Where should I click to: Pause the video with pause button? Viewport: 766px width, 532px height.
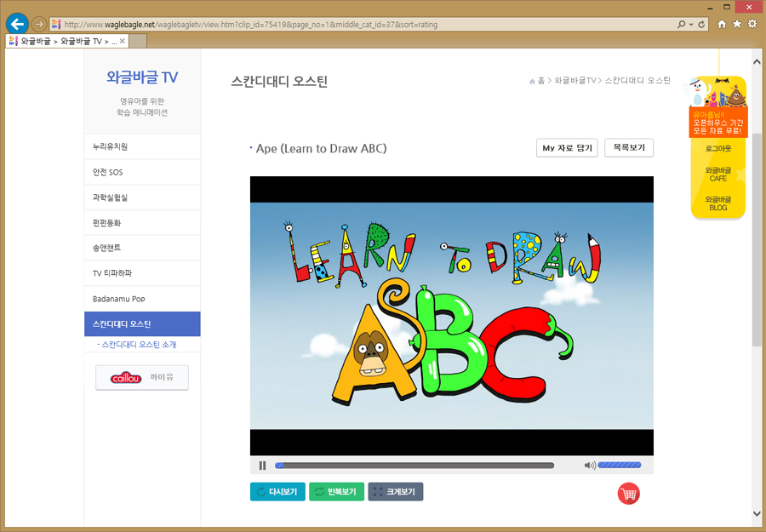point(262,466)
